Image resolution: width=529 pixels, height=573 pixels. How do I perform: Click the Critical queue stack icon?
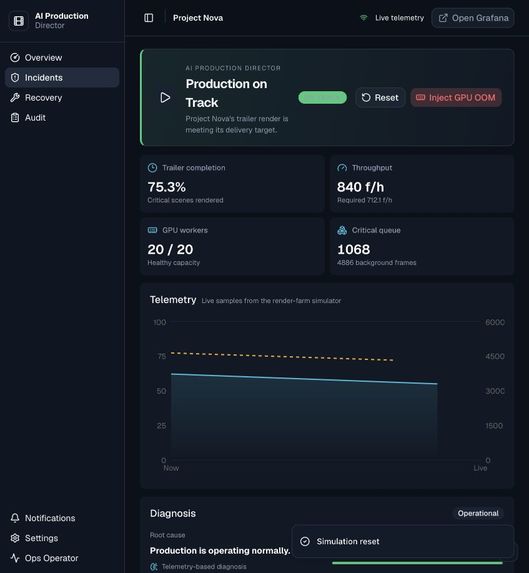click(342, 230)
